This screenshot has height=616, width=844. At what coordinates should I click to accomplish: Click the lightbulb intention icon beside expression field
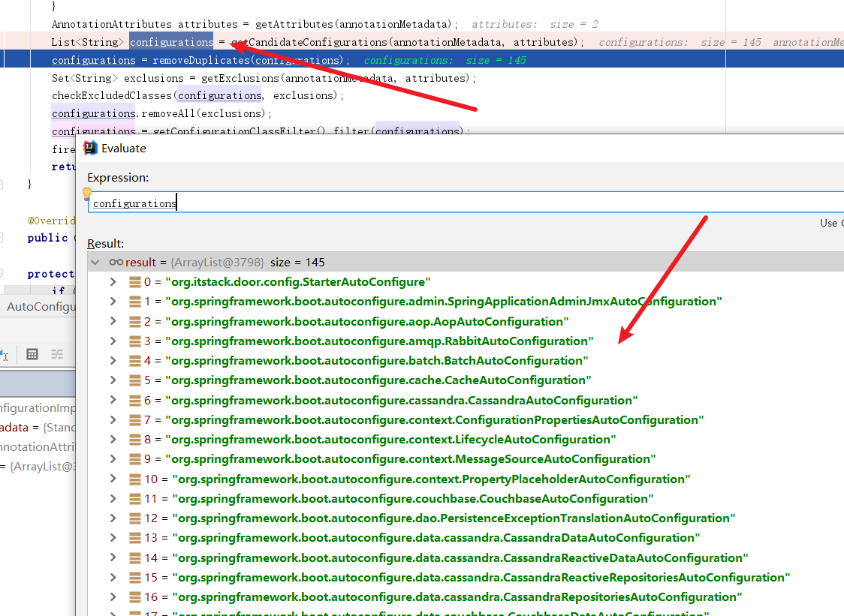(87, 194)
